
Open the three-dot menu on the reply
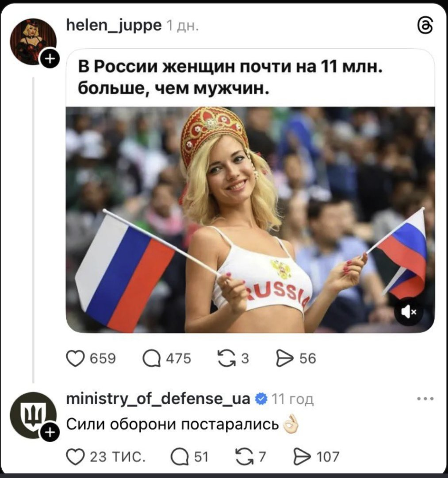[425, 399]
